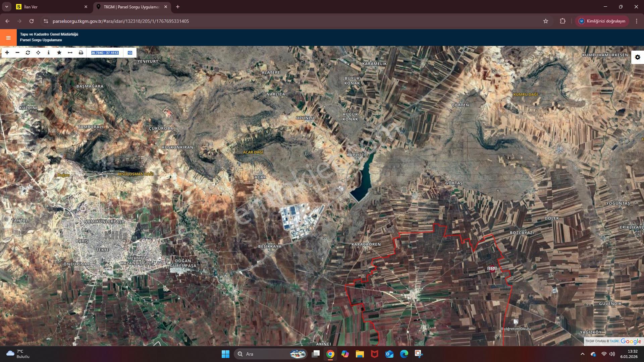Image resolution: width=644 pixels, height=362 pixels.
Task: Go back in browser history
Action: tap(7, 21)
